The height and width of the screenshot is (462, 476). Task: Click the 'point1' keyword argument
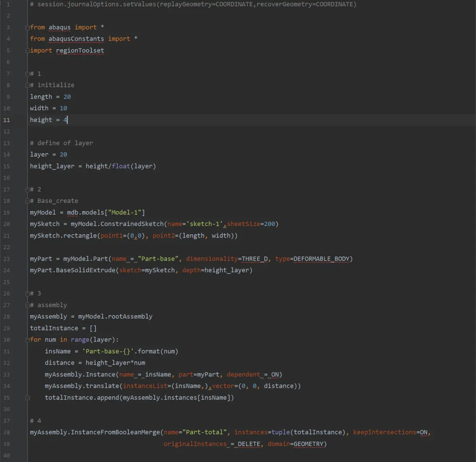pos(111,236)
